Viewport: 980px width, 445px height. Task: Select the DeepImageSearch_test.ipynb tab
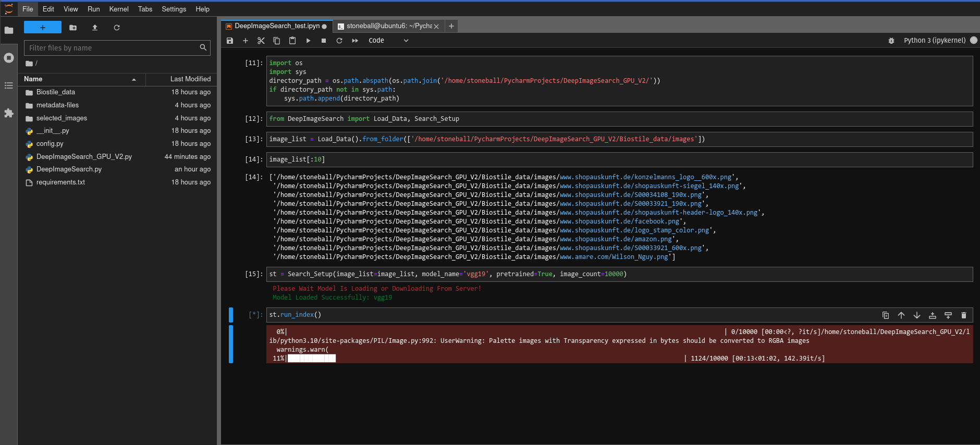click(x=276, y=26)
